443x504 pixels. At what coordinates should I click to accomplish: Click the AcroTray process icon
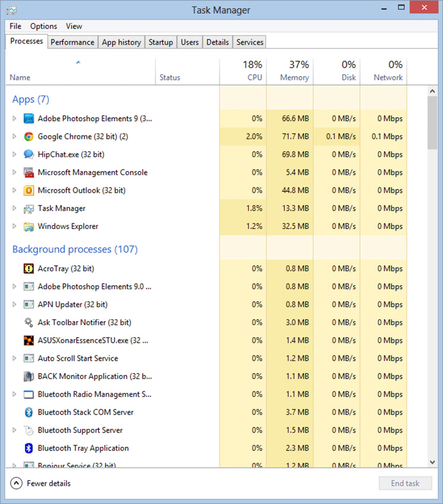point(29,269)
